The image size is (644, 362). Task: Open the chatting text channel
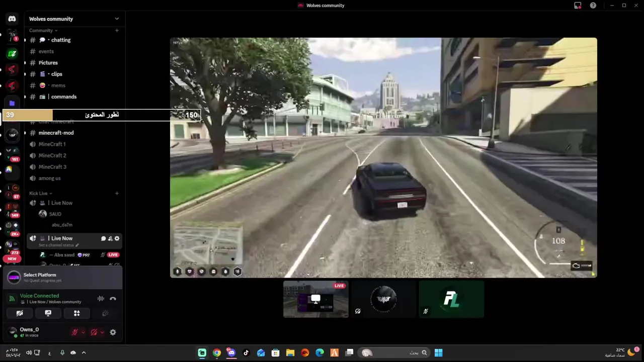pyautogui.click(x=73, y=40)
